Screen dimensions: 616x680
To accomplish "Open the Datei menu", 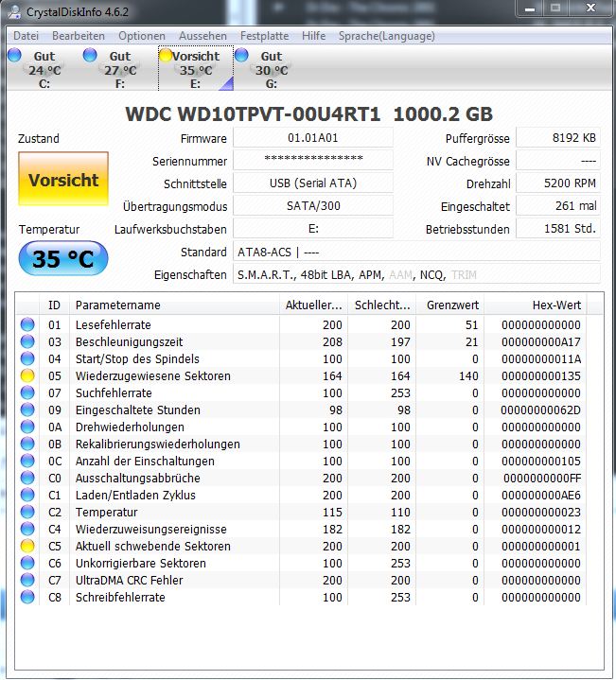I will (26, 36).
